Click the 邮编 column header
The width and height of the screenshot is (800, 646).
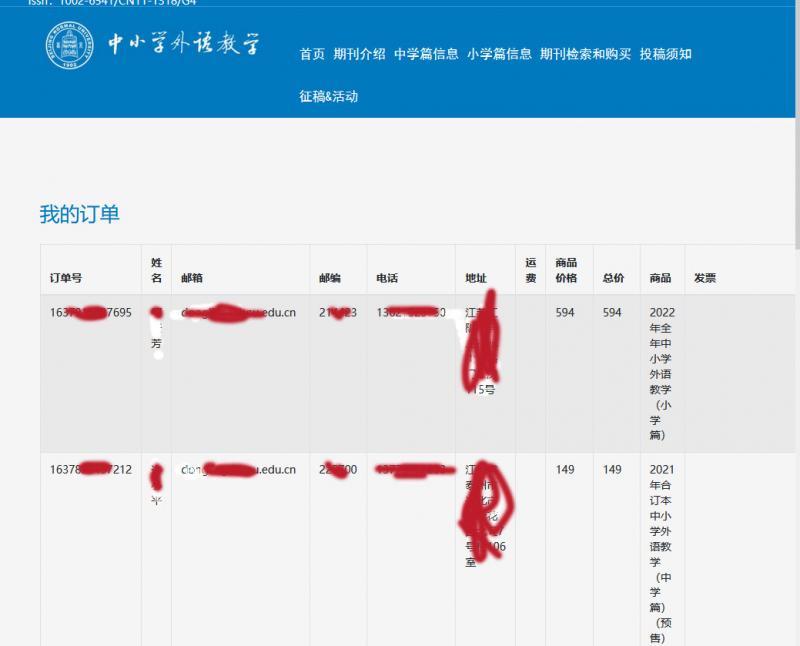pos(330,278)
